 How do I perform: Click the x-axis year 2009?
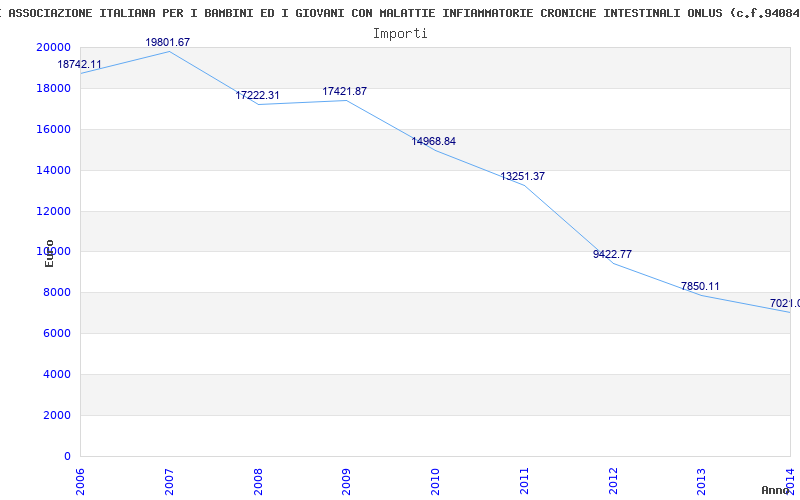(346, 482)
